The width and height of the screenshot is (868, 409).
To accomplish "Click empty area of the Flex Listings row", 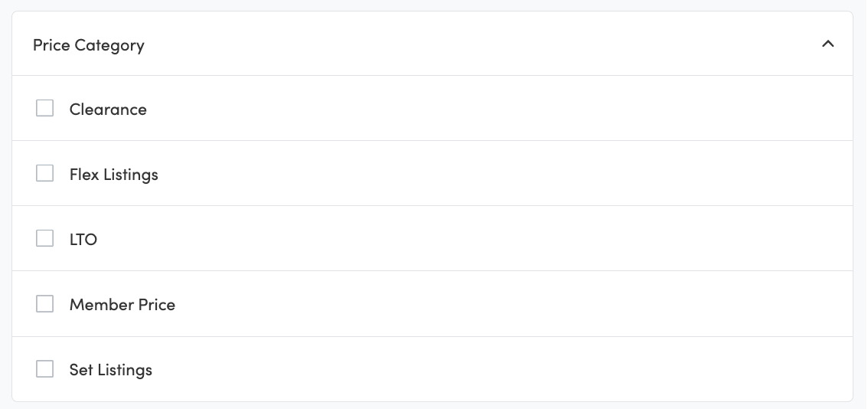I will [x=498, y=175].
